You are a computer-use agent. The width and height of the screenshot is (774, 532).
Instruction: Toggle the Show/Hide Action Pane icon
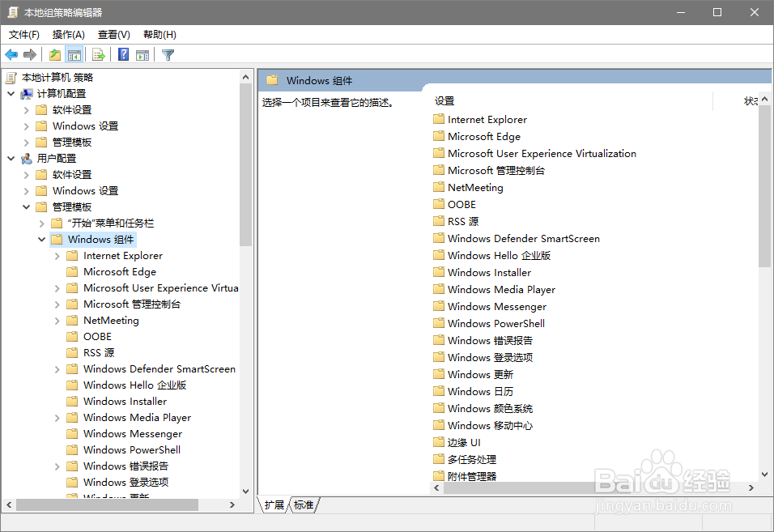click(142, 55)
